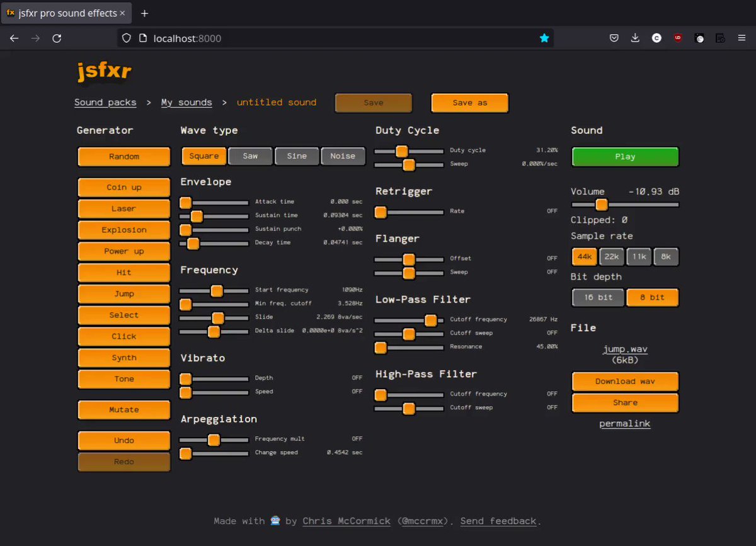
Task: Click the Undo button
Action: pyautogui.click(x=124, y=441)
